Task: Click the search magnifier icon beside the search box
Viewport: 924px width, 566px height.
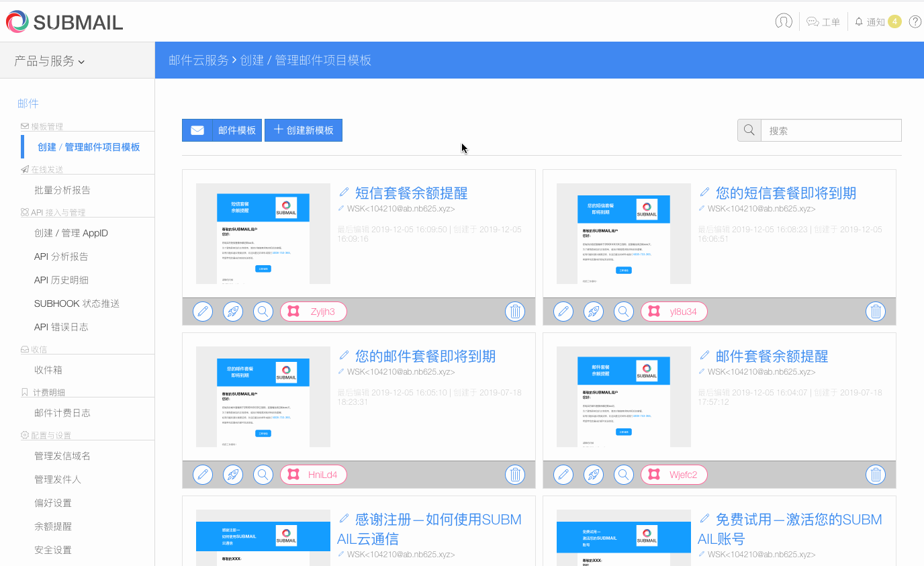Action: click(x=749, y=130)
